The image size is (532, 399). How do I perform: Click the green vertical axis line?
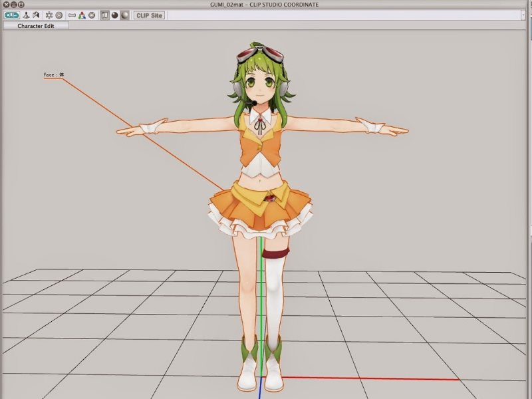click(x=261, y=299)
